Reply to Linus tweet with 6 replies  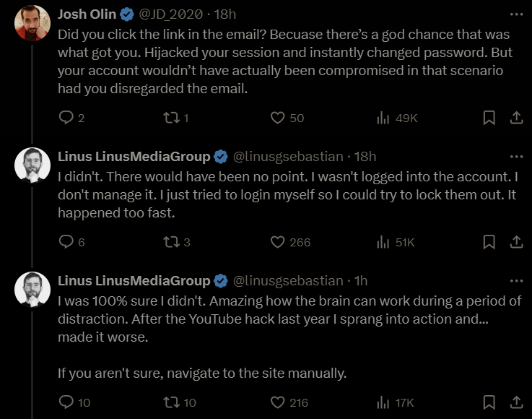[66, 242]
